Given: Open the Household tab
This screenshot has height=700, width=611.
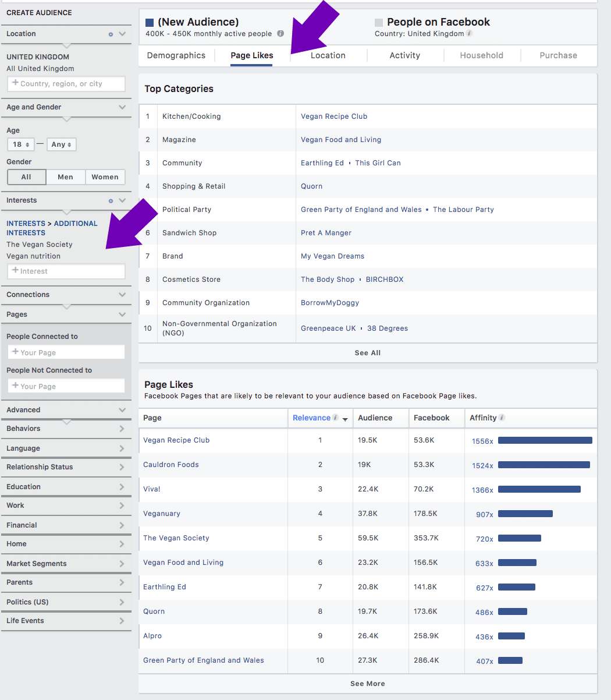Looking at the screenshot, I should 482,55.
